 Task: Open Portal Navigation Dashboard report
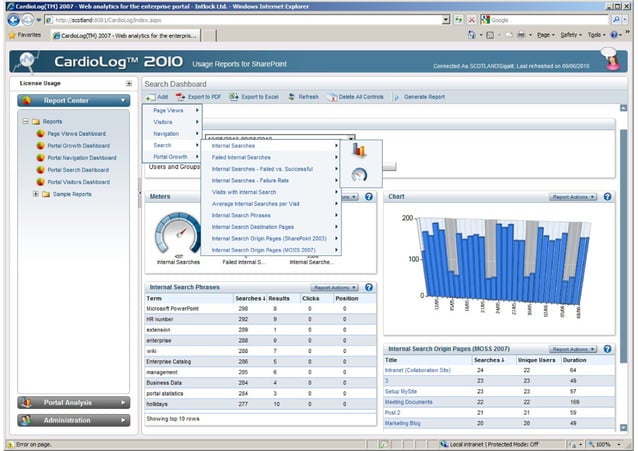[82, 158]
